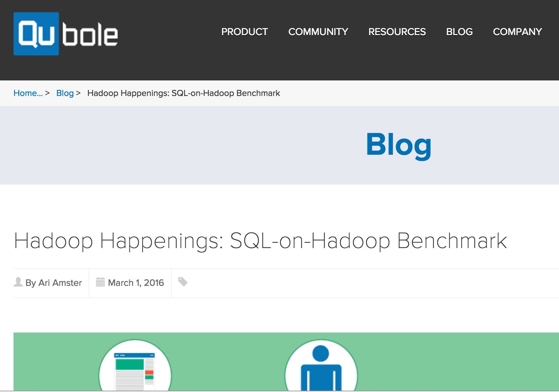Click the blue person illustration circle

point(321,366)
